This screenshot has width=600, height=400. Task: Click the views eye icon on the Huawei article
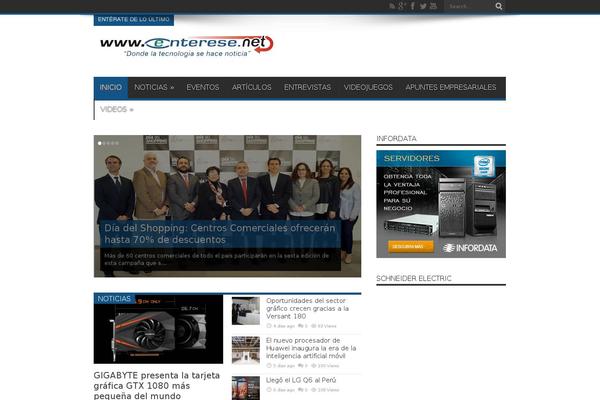point(314,366)
